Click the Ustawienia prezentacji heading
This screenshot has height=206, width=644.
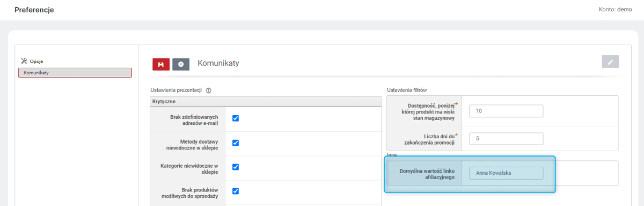177,90
